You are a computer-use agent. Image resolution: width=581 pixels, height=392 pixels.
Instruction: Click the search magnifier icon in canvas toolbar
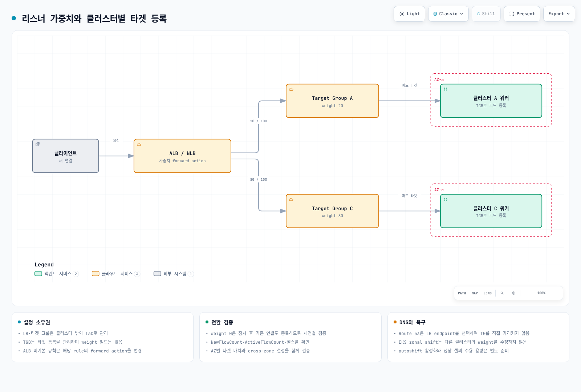[x=502, y=293]
